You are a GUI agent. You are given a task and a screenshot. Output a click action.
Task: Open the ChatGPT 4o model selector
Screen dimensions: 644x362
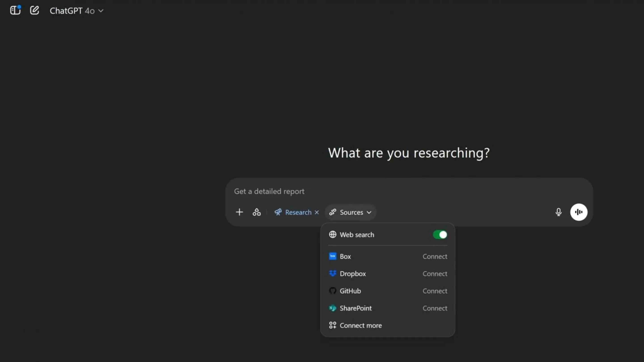tap(76, 11)
